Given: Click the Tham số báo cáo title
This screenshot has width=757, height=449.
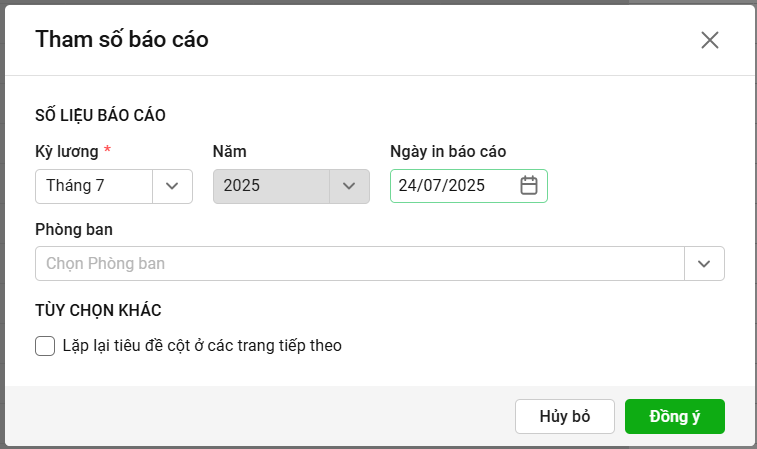Looking at the screenshot, I should pos(122,40).
